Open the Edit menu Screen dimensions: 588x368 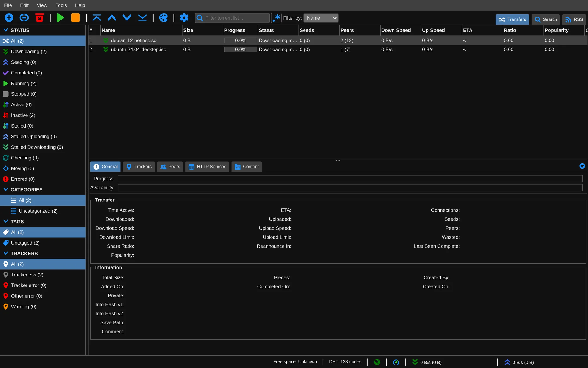click(x=24, y=5)
